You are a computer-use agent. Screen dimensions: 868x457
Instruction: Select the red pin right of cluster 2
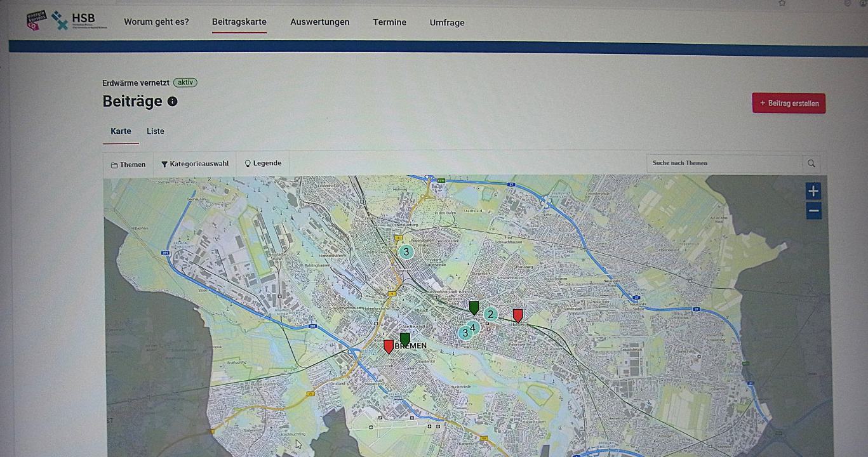517,315
